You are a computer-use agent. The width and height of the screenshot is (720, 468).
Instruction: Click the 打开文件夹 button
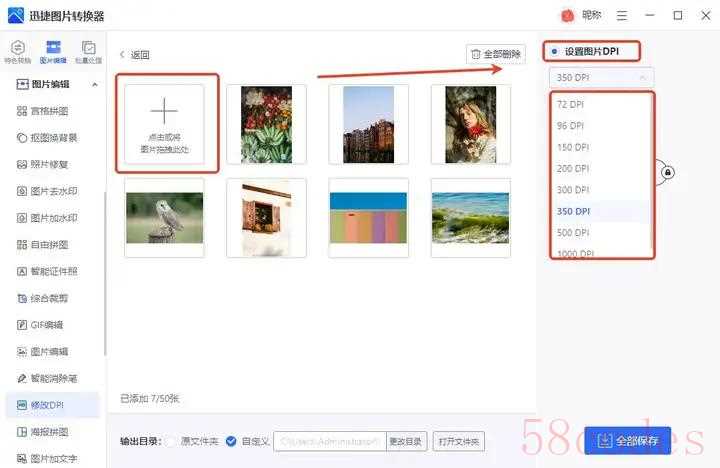[459, 441]
